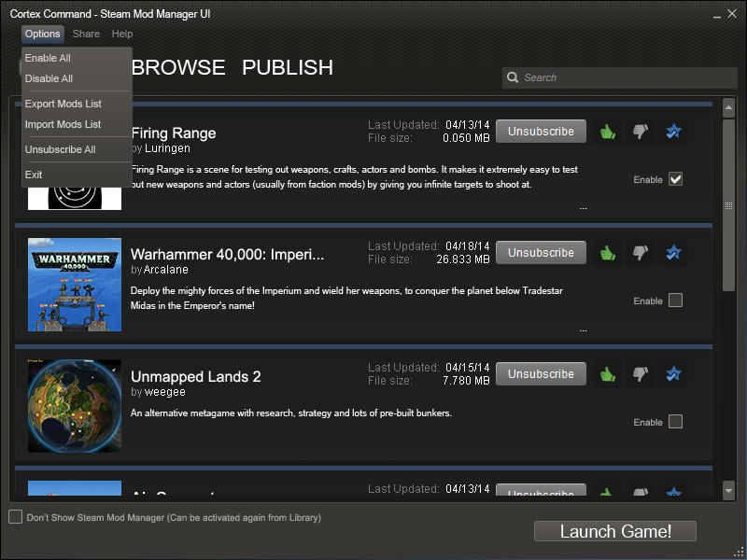Viewport: 747px width, 560px height.
Task: Click file size value 26.833 MB
Action: [x=462, y=259]
